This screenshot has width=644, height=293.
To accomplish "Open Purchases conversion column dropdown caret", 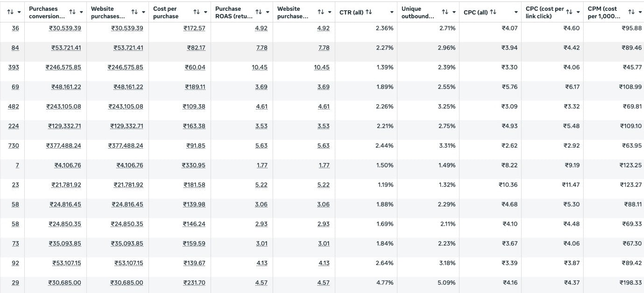I will point(81,12).
